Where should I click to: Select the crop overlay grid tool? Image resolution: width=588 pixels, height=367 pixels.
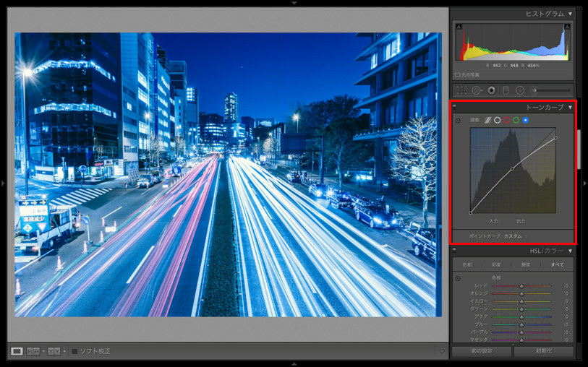461,90
